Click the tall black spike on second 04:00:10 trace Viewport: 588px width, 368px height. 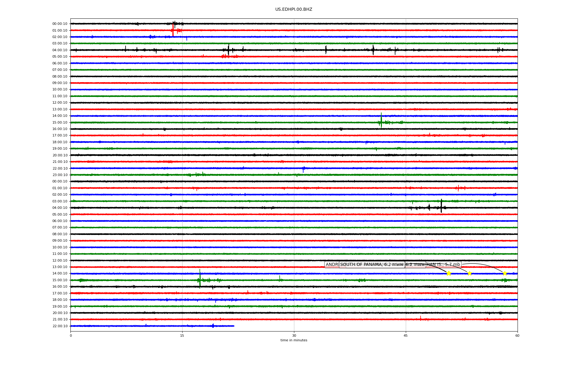click(x=441, y=206)
